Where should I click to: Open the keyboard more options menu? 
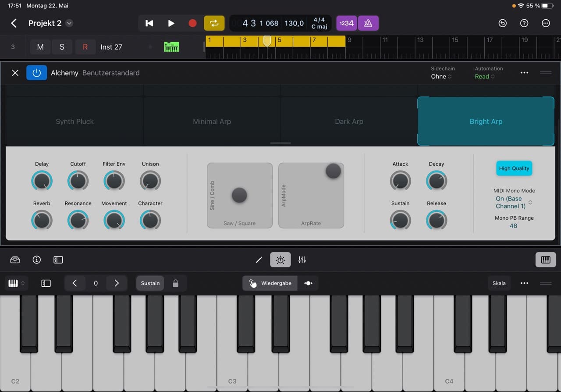click(x=524, y=283)
